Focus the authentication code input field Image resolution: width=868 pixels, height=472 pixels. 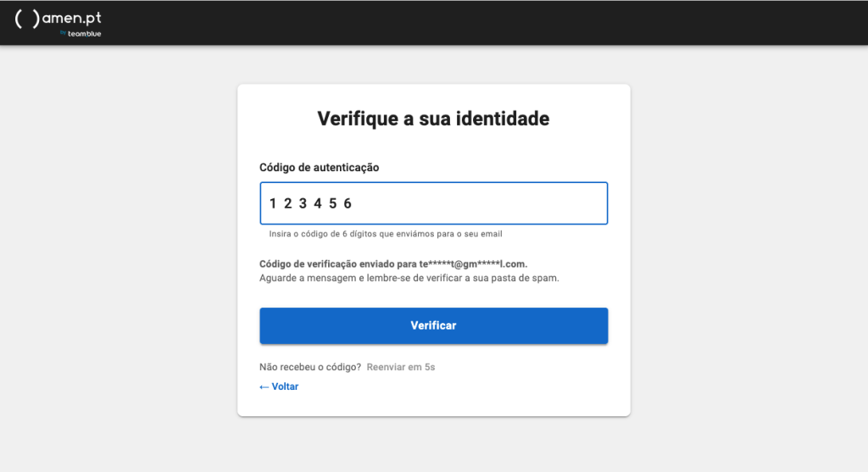pos(475,203)
